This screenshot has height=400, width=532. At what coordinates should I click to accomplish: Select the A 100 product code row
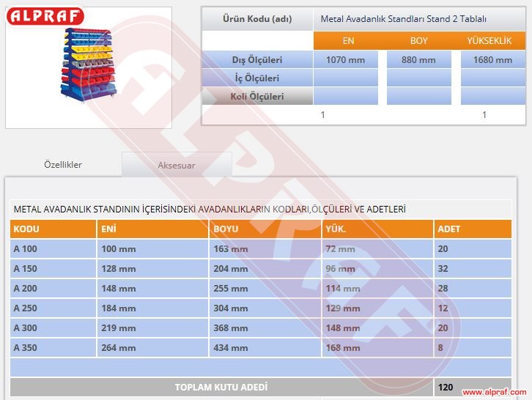click(53, 249)
